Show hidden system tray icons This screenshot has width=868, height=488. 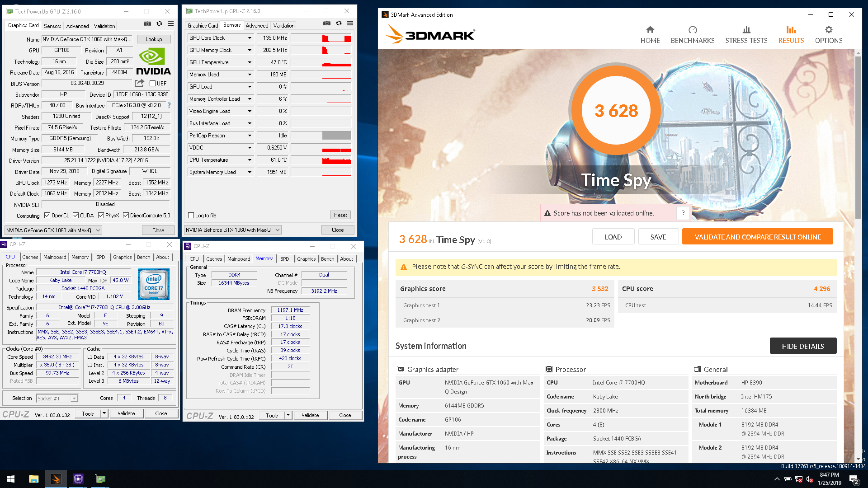click(777, 479)
